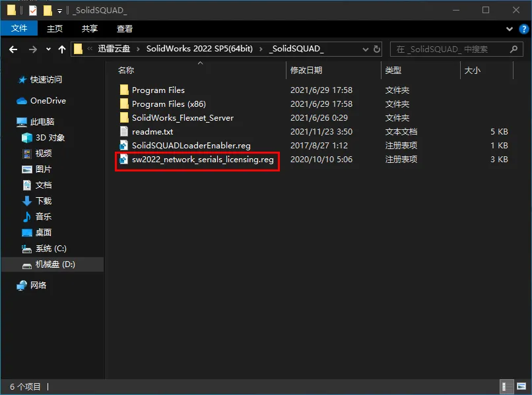Open the 共享 ribbon tab
The width and height of the screenshot is (532, 395).
(90, 28)
